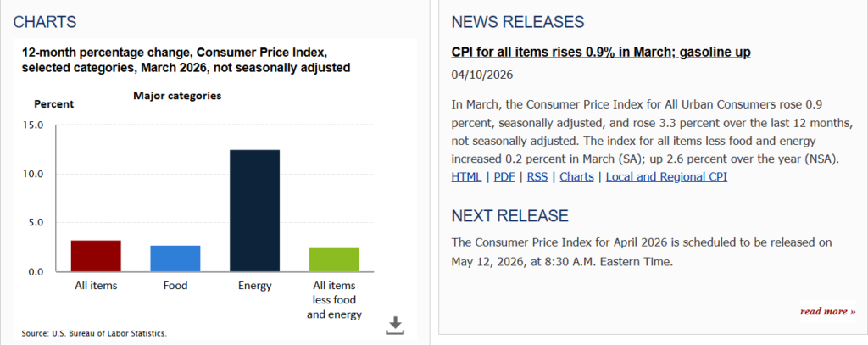This screenshot has width=868, height=345.
Task: Click the RSS feed link
Action: point(537,177)
